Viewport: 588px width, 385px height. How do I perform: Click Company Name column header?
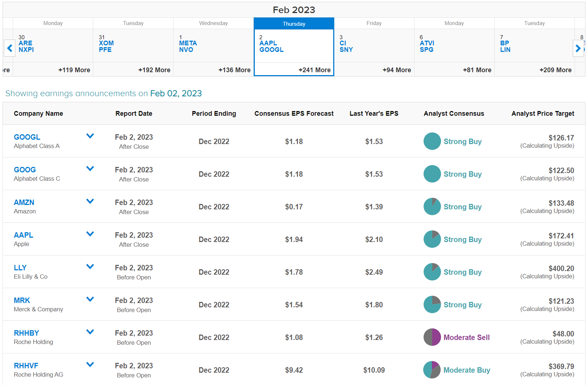point(38,114)
